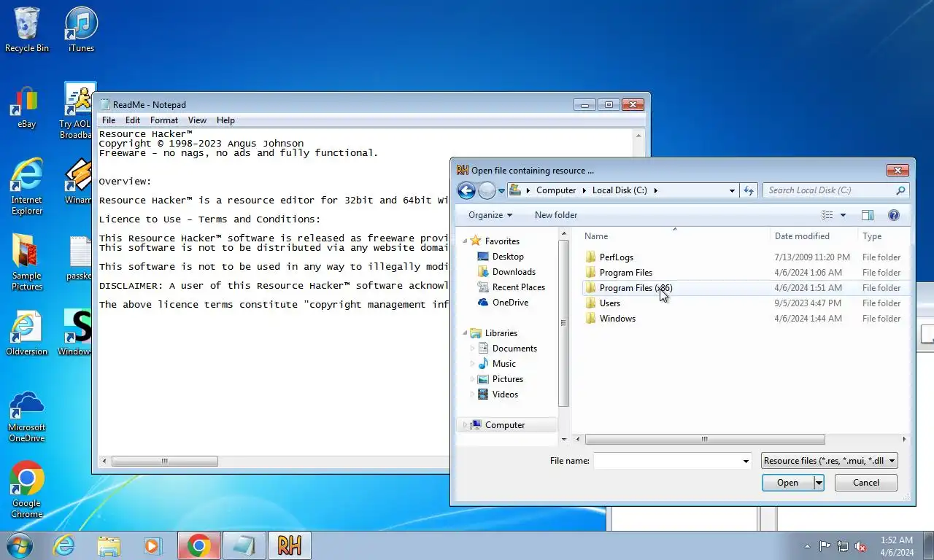The width and height of the screenshot is (934, 560).
Task: Click the search magnifier icon
Action: [x=900, y=190]
